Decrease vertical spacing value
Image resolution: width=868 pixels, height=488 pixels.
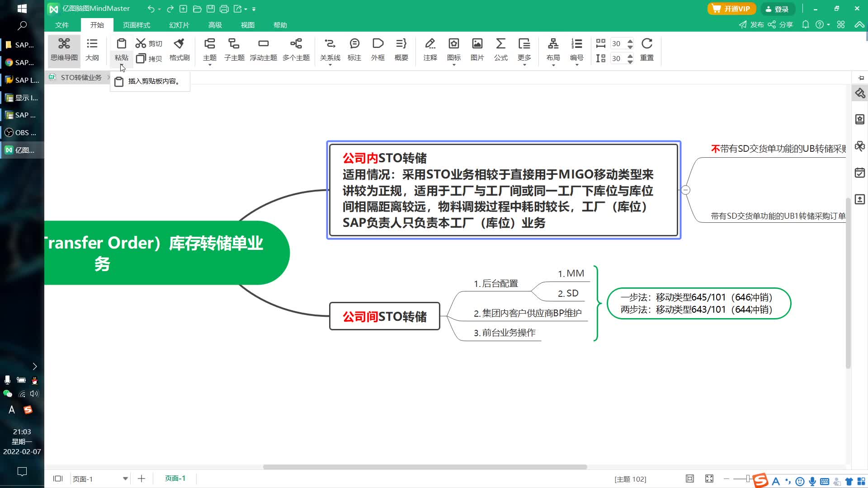630,61
